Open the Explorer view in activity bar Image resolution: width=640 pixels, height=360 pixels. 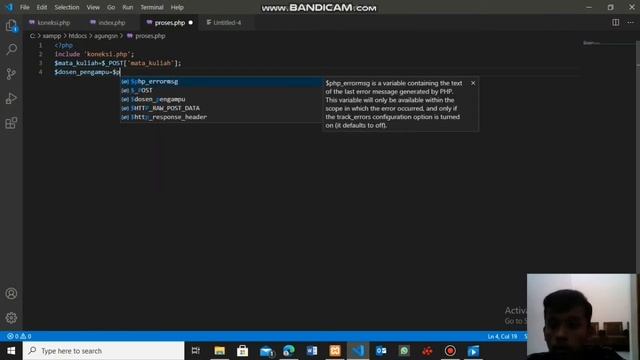[11, 26]
